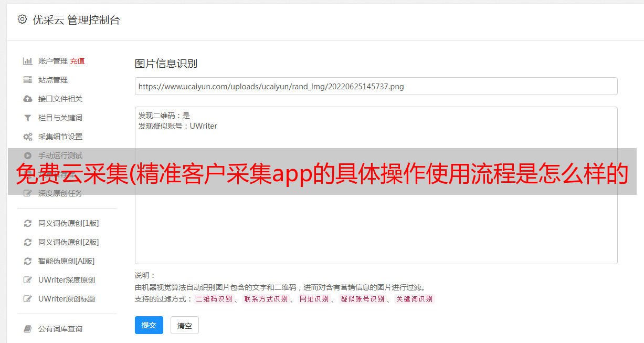Click the edit icon beside UWriter原创标题
Screen dimensions: 644x343
click(x=28, y=299)
